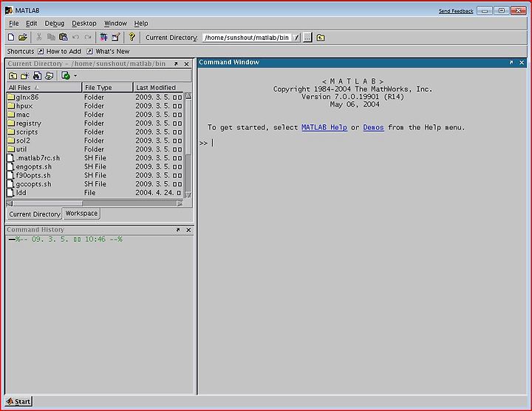Click the yellow Help question mark icon
The height and width of the screenshot is (411, 532).
tap(132, 37)
